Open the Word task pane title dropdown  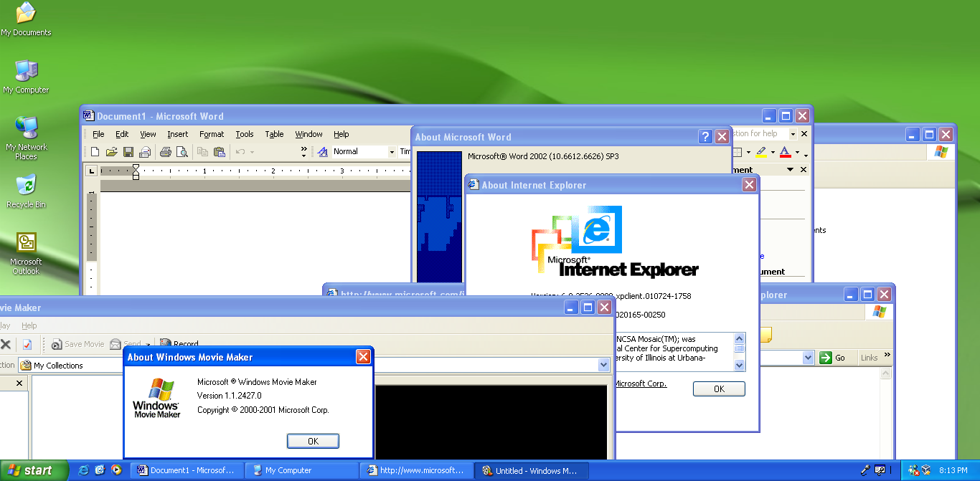[790, 170]
